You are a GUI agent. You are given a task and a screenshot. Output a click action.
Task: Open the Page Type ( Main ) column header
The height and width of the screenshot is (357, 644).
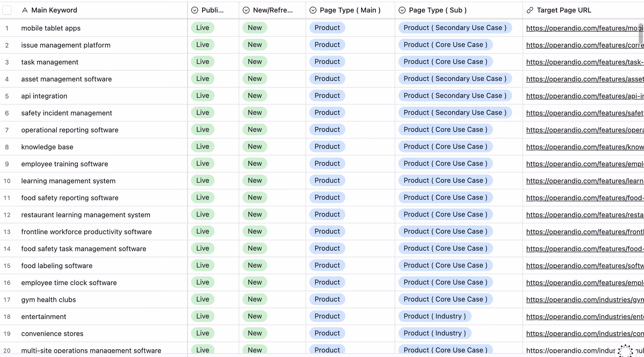pos(350,10)
